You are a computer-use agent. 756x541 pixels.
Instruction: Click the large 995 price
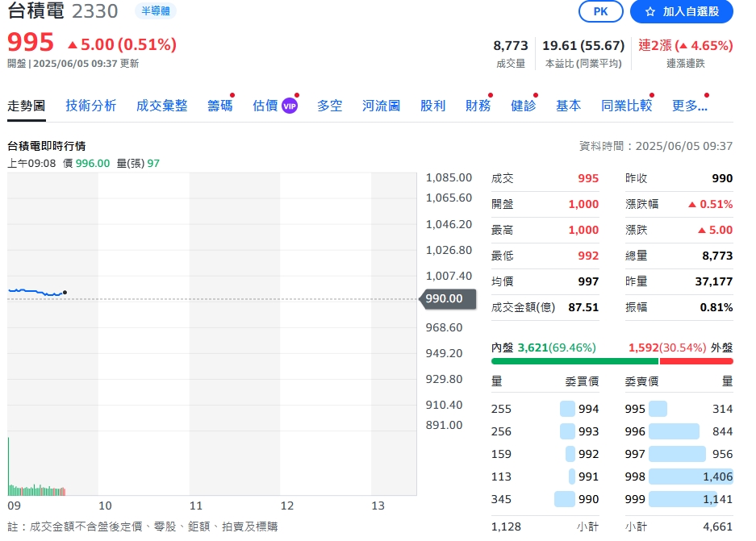[x=31, y=42]
